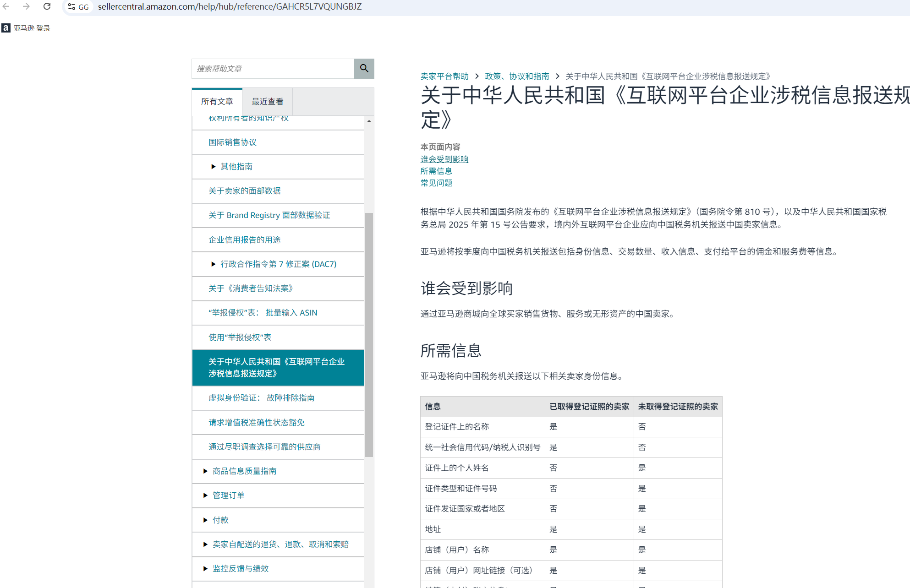Focus the 搜索帮助文章 search field
Viewport: 910px width, 588px height.
[x=273, y=69]
